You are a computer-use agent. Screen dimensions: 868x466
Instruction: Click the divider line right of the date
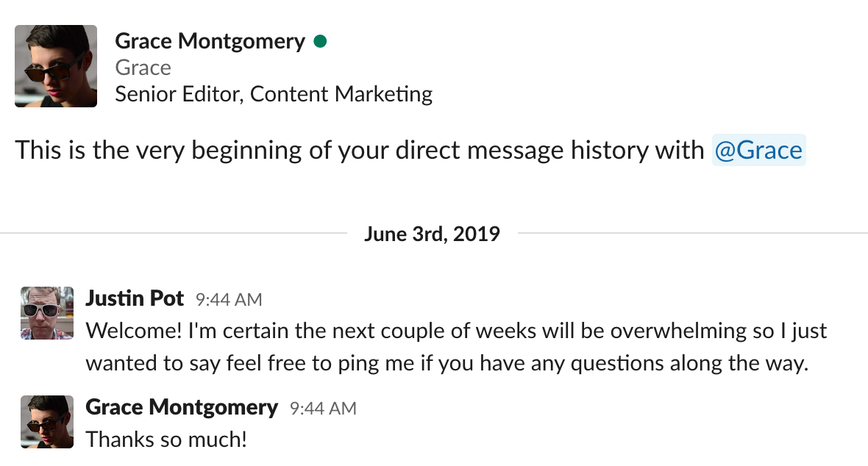pos(692,234)
